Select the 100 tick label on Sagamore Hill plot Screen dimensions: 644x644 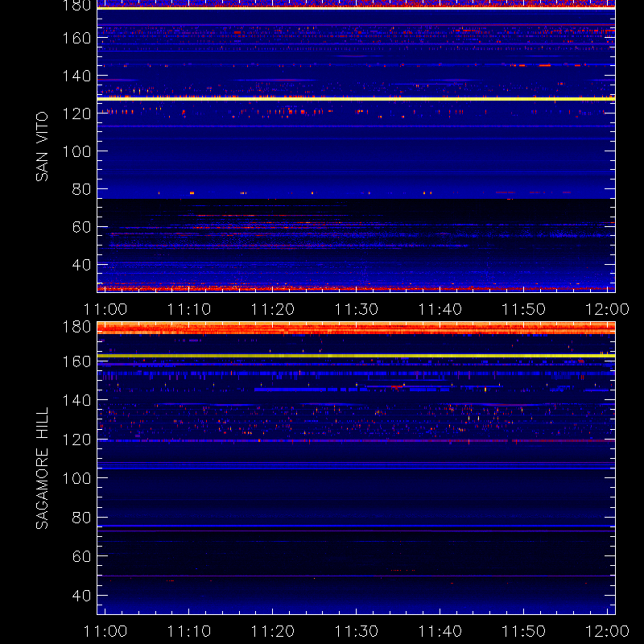pyautogui.click(x=76, y=478)
